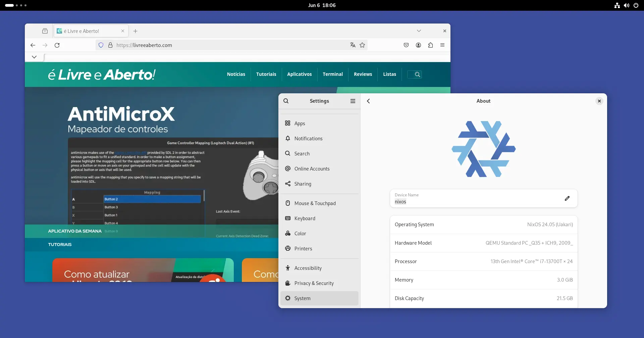The height and width of the screenshot is (338, 644).
Task: Open recent browsing Firefox View icon
Action: (x=45, y=31)
